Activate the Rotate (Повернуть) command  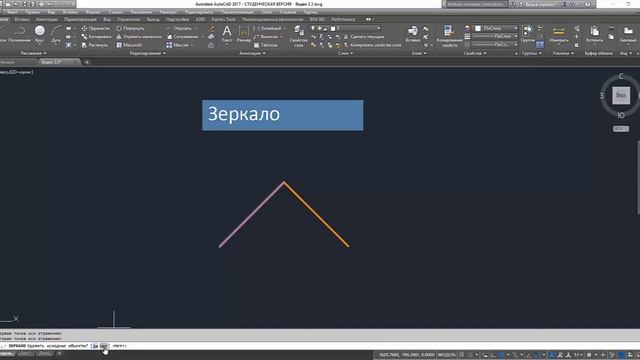130,29
